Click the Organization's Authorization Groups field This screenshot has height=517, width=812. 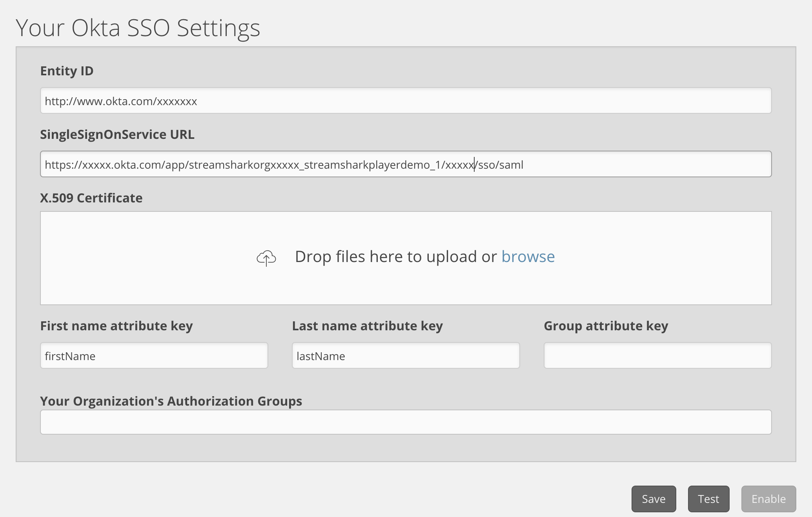[x=406, y=422]
